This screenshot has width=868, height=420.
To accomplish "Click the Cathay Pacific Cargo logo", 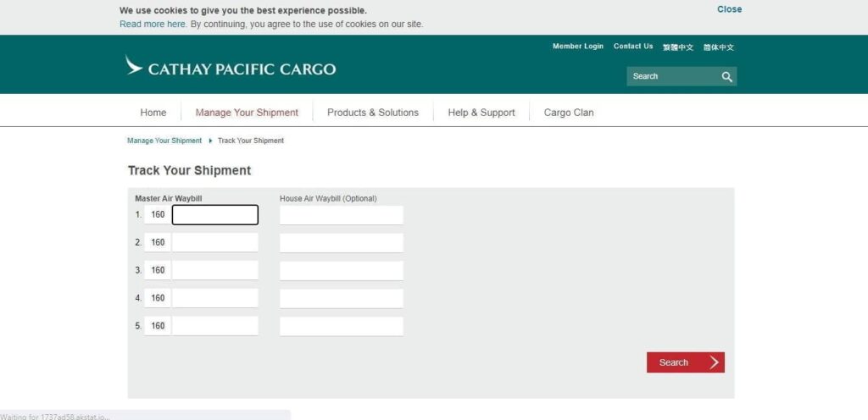I will (231, 66).
